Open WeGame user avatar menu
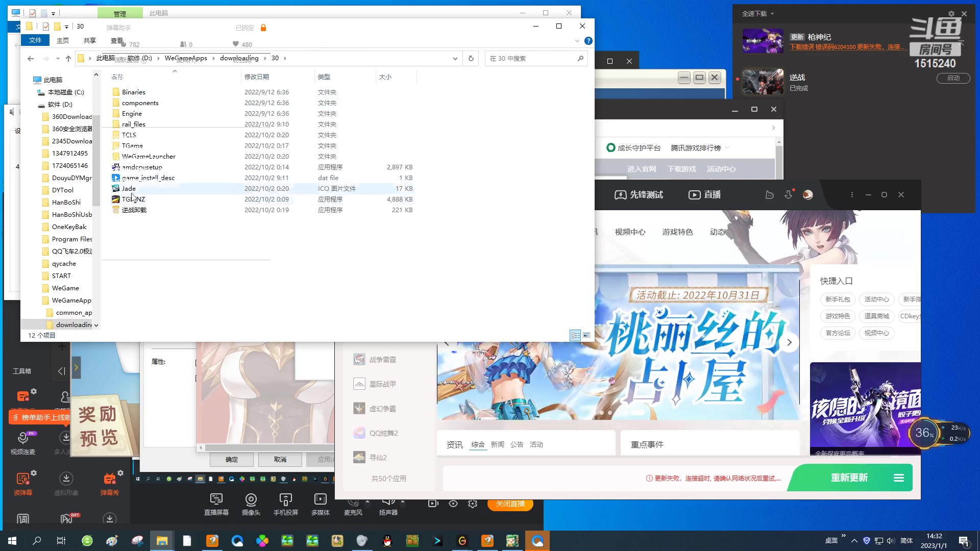 click(x=807, y=194)
